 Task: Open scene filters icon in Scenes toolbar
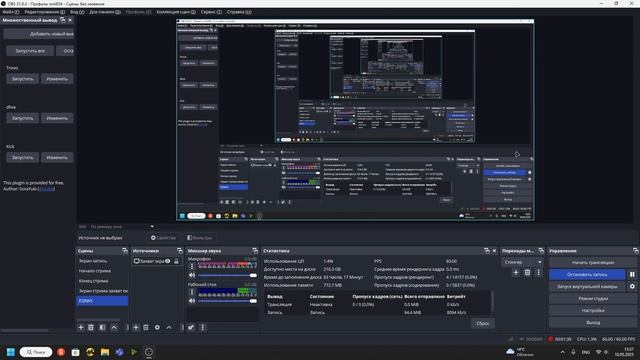[x=102, y=327]
